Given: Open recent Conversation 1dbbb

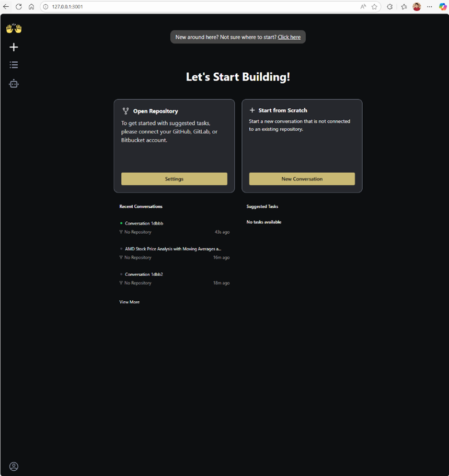Looking at the screenshot, I should point(144,223).
